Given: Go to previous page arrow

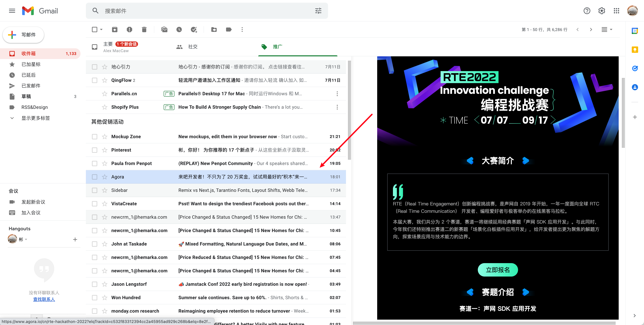Looking at the screenshot, I should [x=577, y=30].
